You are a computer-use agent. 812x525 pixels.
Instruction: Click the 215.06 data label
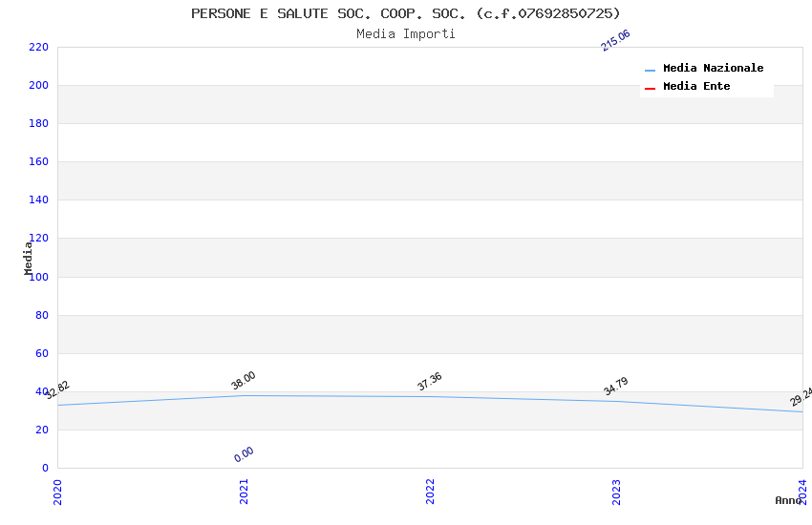click(615, 40)
